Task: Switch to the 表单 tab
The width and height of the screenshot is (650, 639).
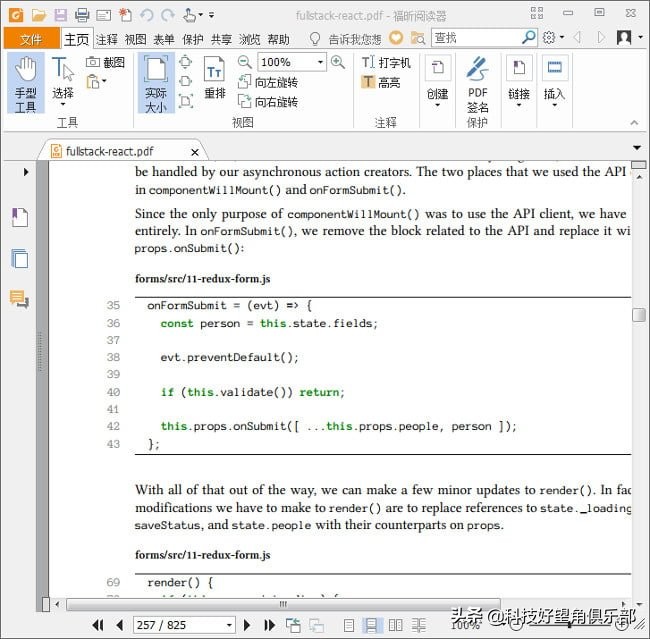Action: tap(164, 39)
